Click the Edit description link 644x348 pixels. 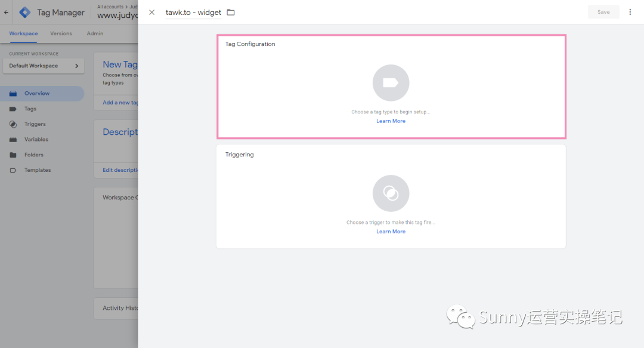pos(120,170)
